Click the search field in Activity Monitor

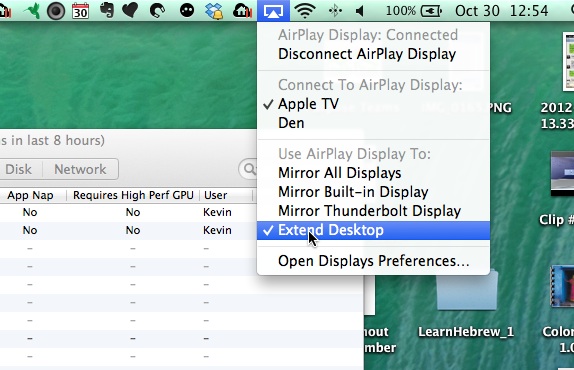point(248,169)
